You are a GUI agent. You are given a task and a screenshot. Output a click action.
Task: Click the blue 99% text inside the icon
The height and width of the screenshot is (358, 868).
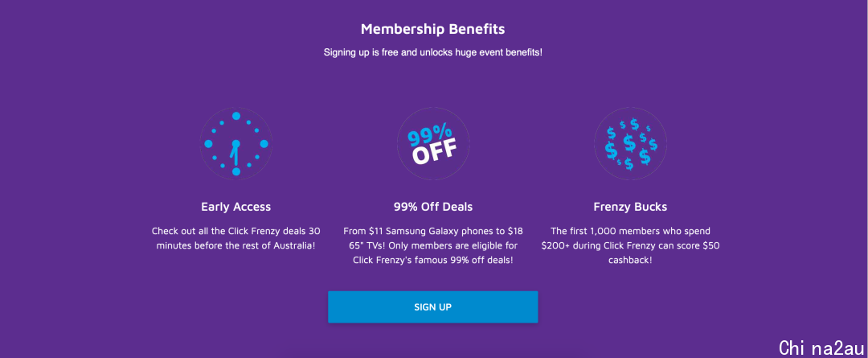coord(429,136)
